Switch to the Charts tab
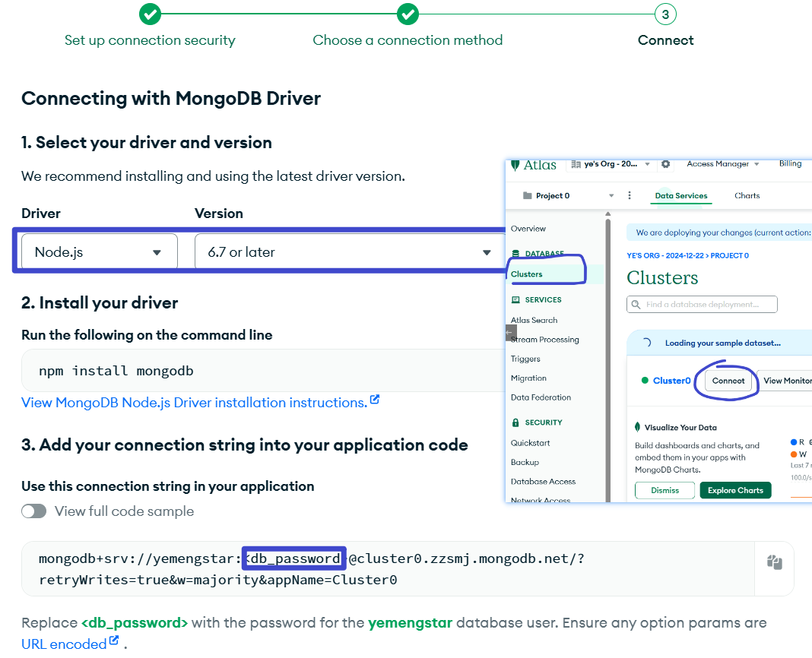The height and width of the screenshot is (658, 812). 747,195
